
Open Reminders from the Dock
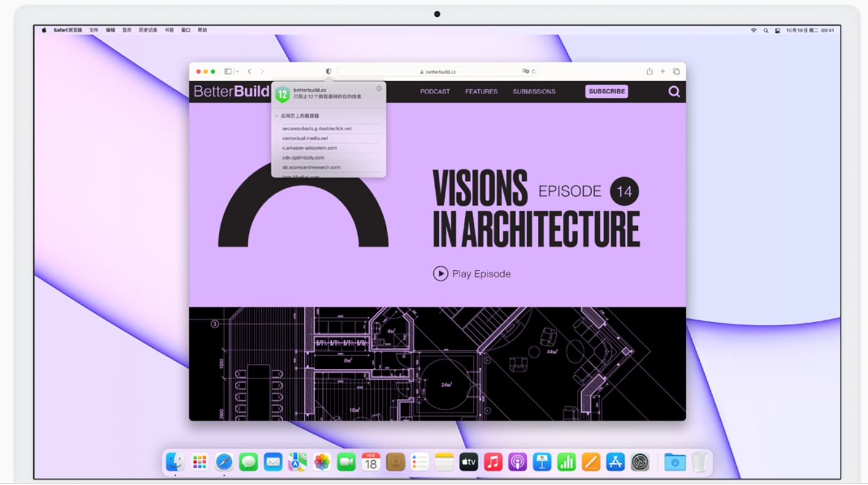coord(420,462)
